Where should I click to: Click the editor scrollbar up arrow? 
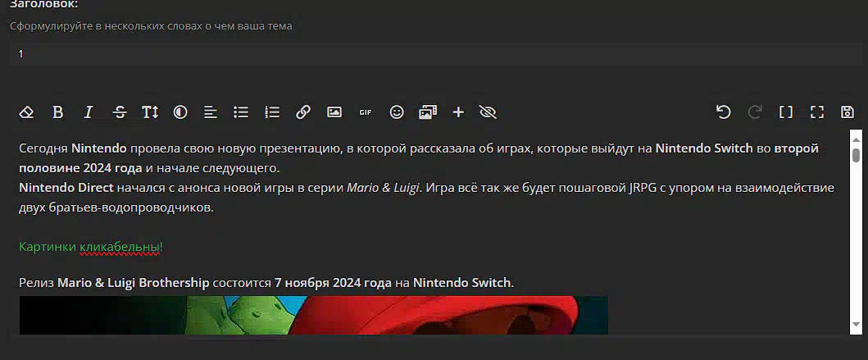pos(856,139)
